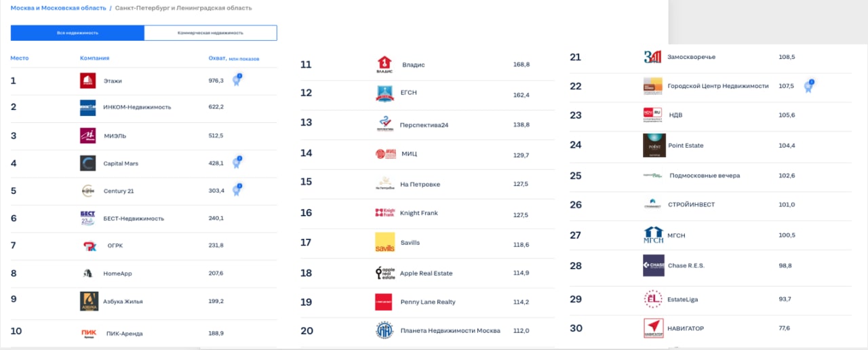This screenshot has width=868, height=350.
Task: Click the Владис red house logo
Action: point(384,64)
